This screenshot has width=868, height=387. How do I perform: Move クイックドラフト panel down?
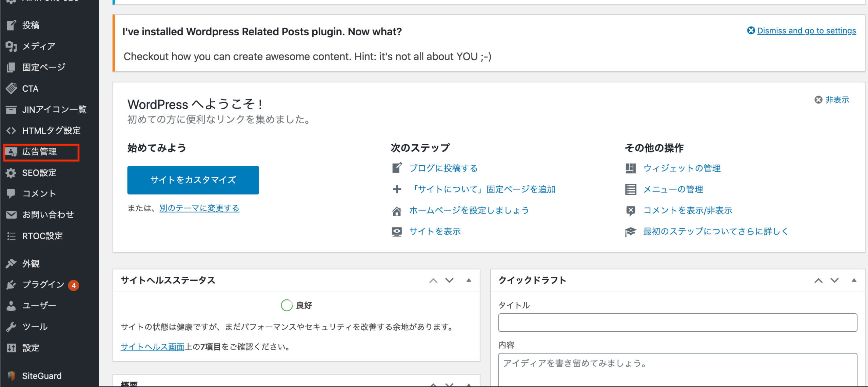834,280
